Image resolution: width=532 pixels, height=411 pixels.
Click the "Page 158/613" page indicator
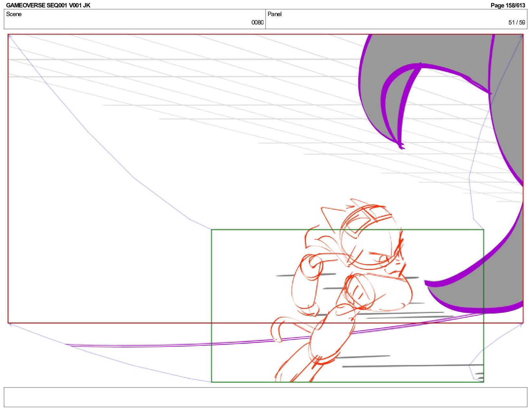(x=508, y=5)
